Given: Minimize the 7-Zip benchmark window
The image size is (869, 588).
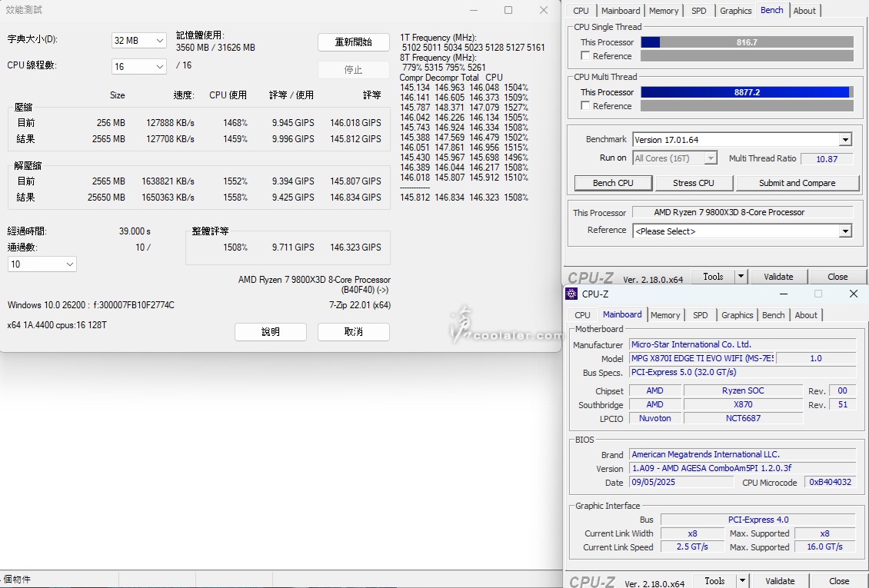Looking at the screenshot, I should tap(473, 10).
